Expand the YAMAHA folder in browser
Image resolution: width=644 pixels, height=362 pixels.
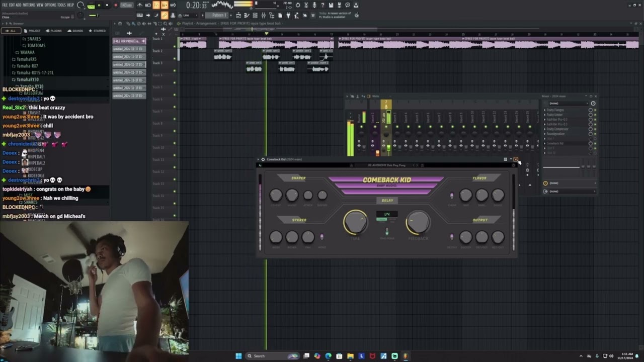pyautogui.click(x=25, y=52)
